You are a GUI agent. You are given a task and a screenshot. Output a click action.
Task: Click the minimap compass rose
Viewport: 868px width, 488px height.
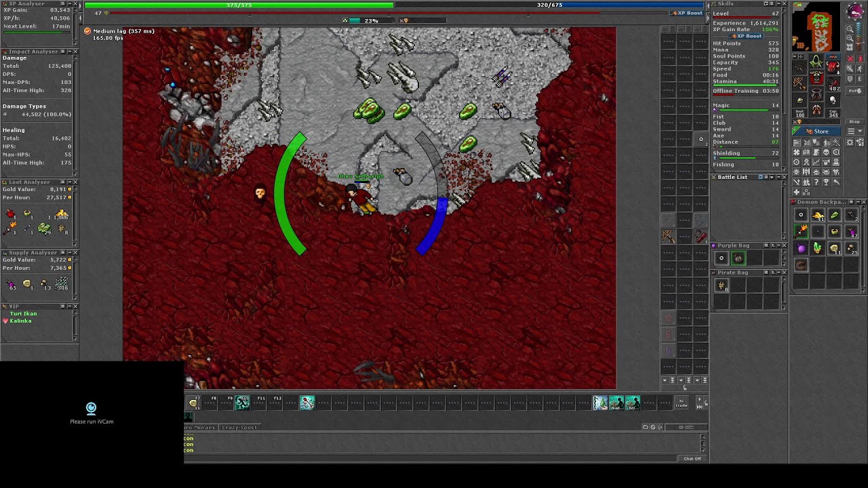click(x=855, y=12)
